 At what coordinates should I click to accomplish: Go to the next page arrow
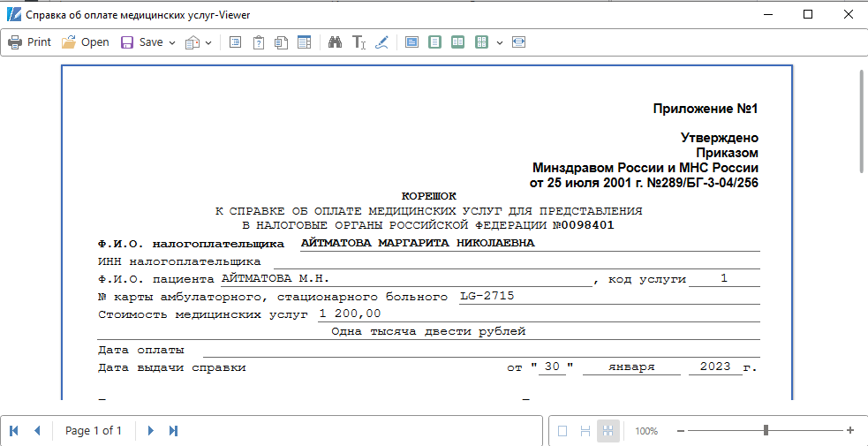[151, 430]
